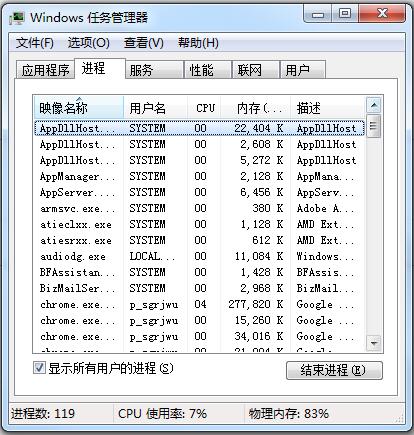This screenshot has height=435, width=414.
Task: Select the 进程 tab
Action: [100, 68]
